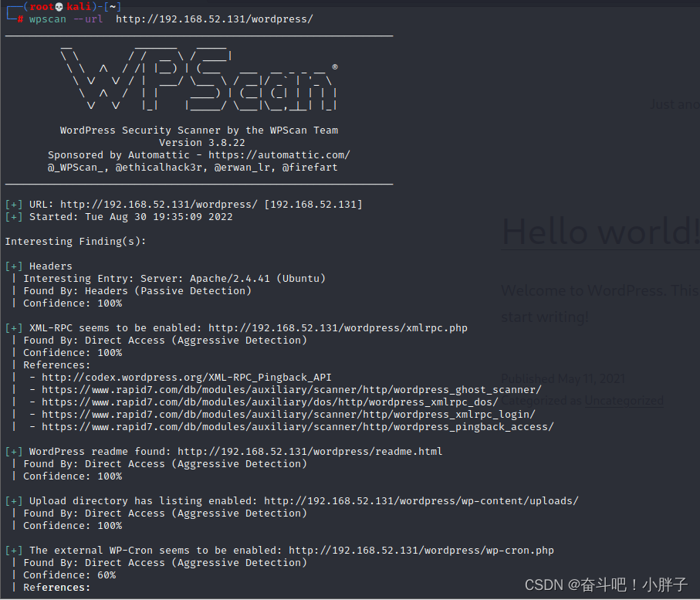Click the 'Started: Tue Aug 30 19:35:09 2022' line

[130, 217]
